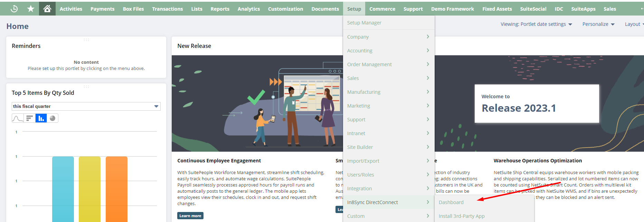This screenshot has width=644, height=222.
Task: Open the Recent Records clock icon
Action: coord(14,9)
